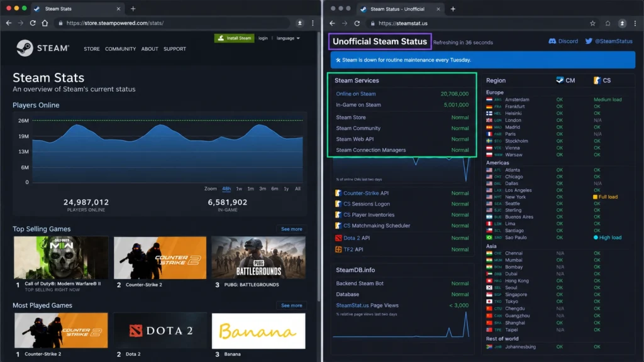The image size is (644, 362).
Task: Click the SteamStat.us Page Views link
Action: (x=367, y=305)
